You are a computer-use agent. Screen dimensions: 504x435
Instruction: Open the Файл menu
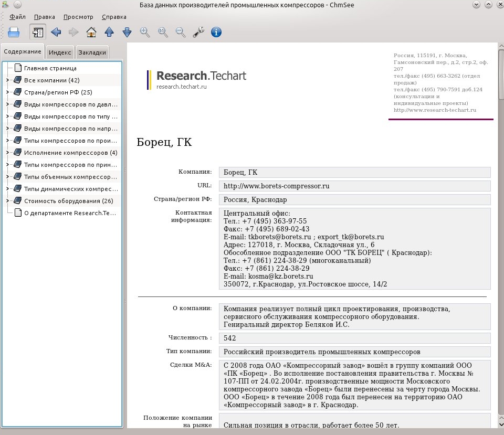click(17, 17)
